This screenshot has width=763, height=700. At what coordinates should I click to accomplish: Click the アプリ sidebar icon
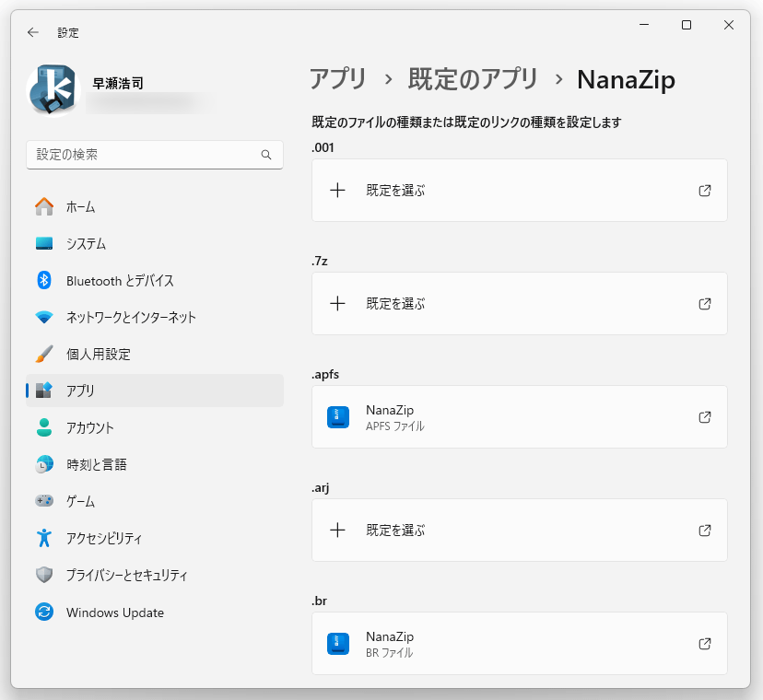tap(44, 391)
